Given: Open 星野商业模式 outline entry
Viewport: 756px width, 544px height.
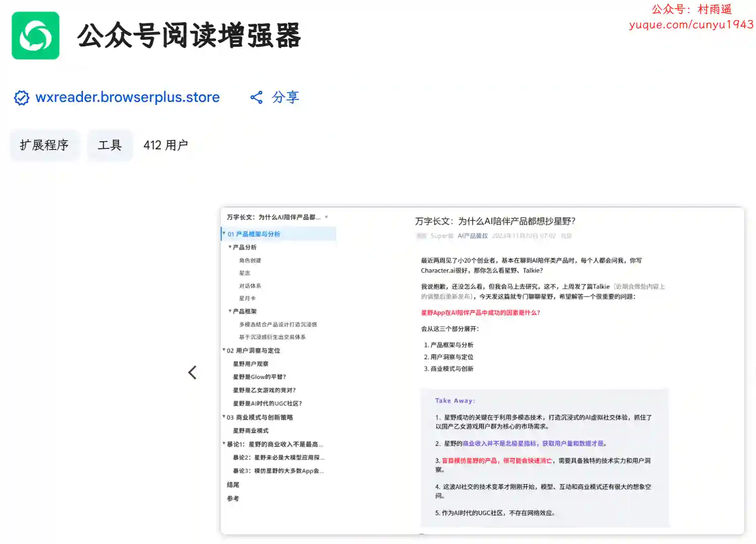Looking at the screenshot, I should (250, 430).
